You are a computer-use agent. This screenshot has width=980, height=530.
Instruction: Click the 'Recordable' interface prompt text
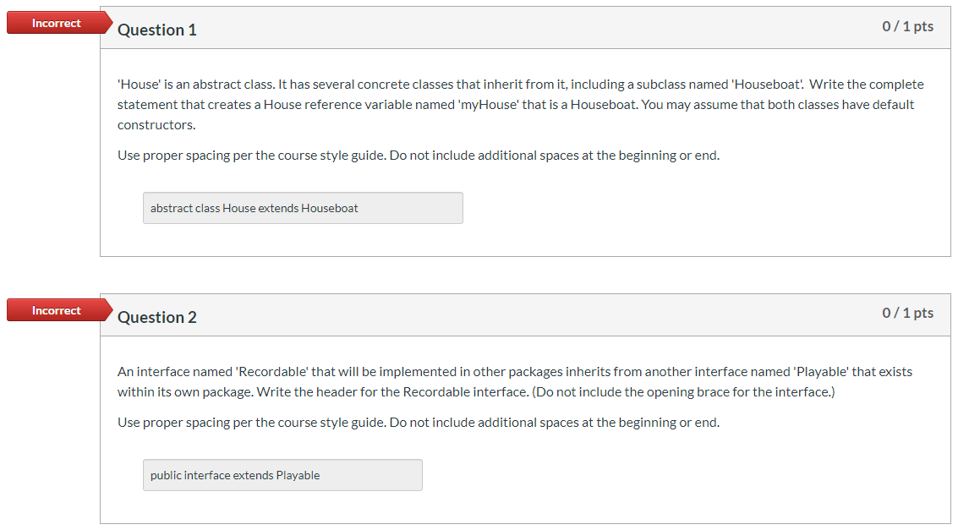(x=515, y=382)
